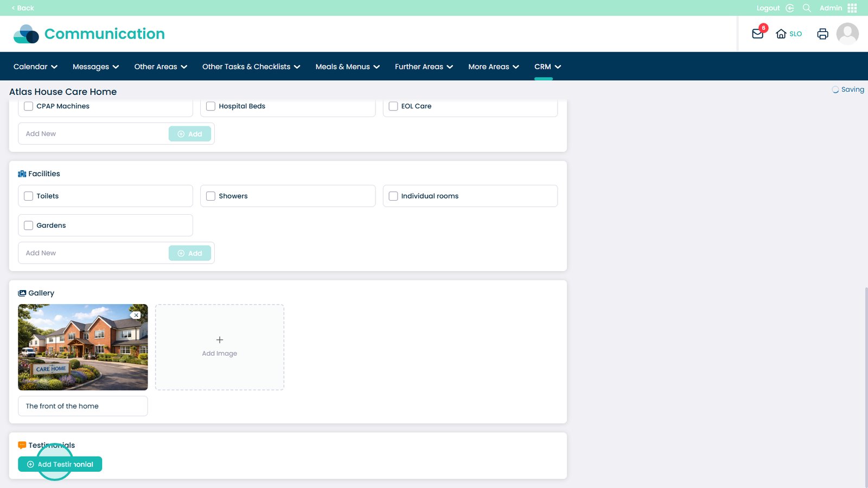Image resolution: width=868 pixels, height=488 pixels.
Task: Check the Hospital Beds option
Action: click(211, 106)
